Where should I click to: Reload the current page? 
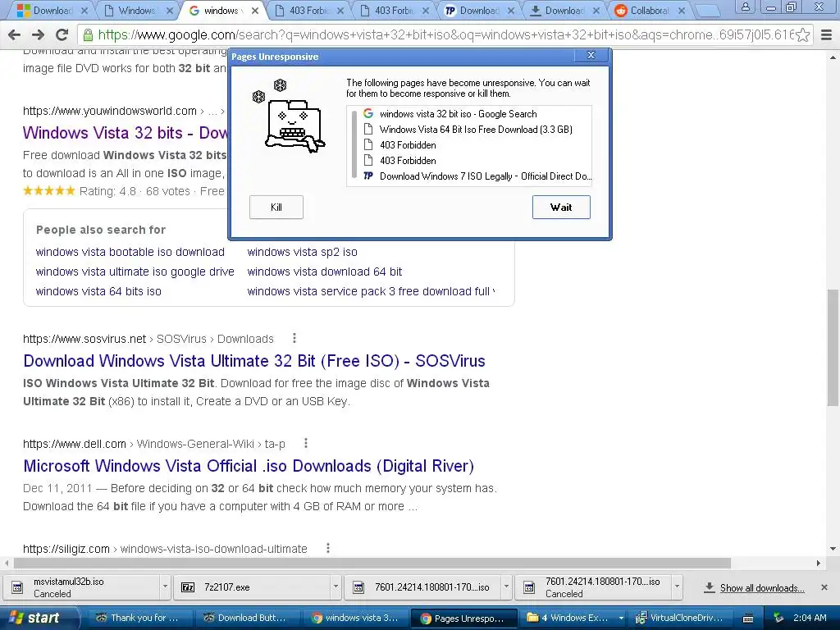coord(62,35)
